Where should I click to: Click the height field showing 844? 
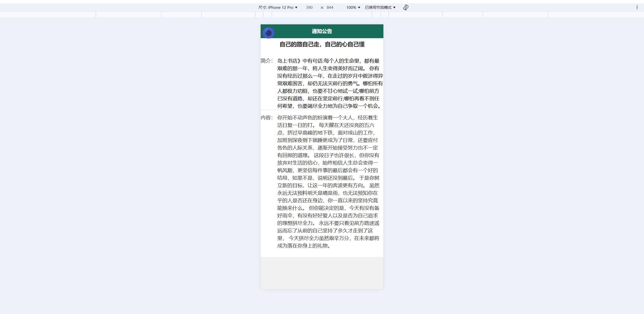click(x=330, y=8)
